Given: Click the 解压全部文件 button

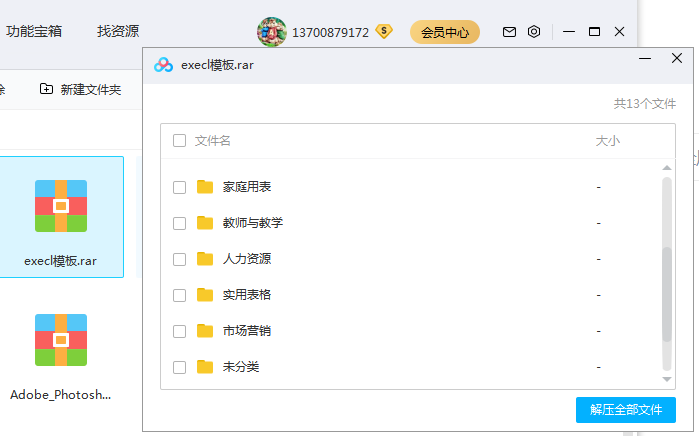Looking at the screenshot, I should pyautogui.click(x=626, y=410).
